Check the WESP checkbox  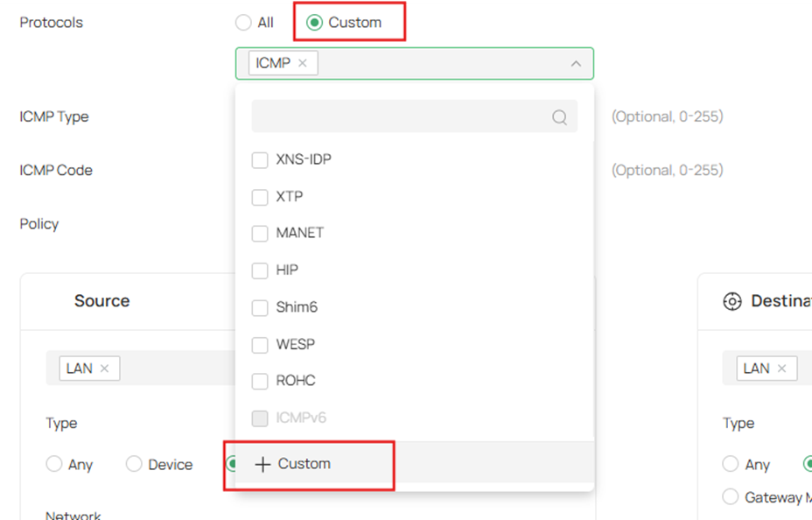pyautogui.click(x=260, y=344)
